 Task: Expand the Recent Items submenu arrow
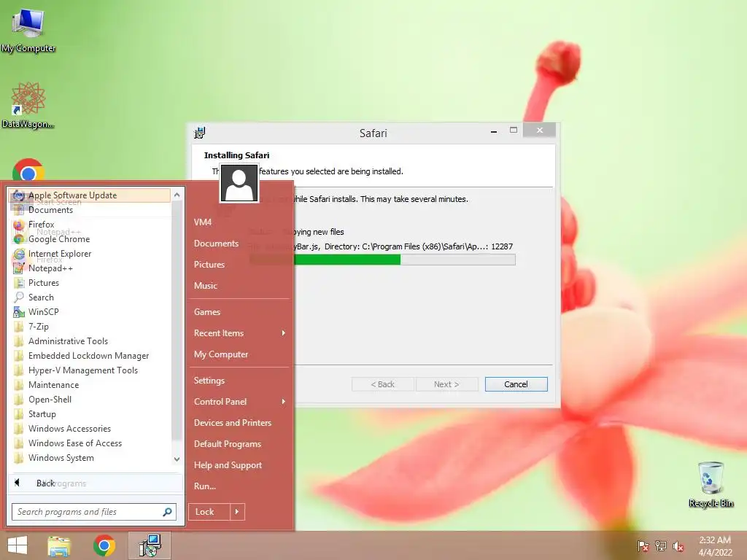[284, 332]
